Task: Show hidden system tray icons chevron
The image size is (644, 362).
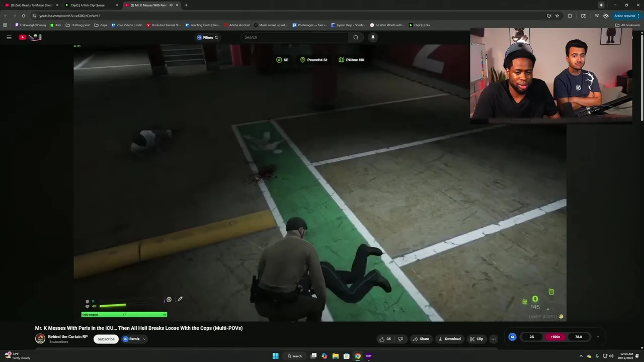Action: pos(582,356)
